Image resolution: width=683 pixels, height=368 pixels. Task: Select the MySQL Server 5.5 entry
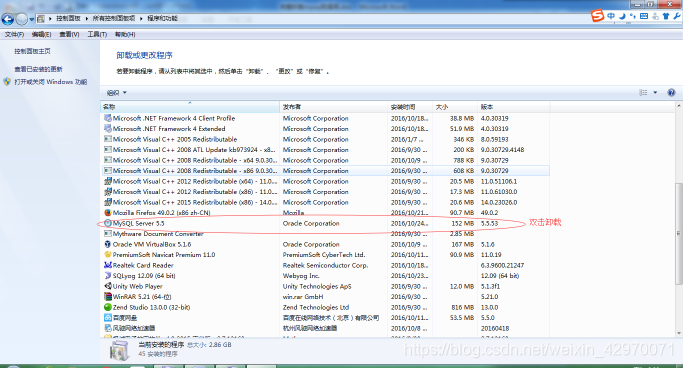click(x=325, y=223)
